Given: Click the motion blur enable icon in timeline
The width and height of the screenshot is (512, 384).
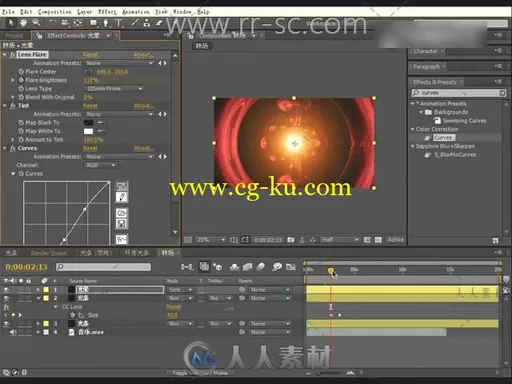Looking at the screenshot, I should point(261,267).
